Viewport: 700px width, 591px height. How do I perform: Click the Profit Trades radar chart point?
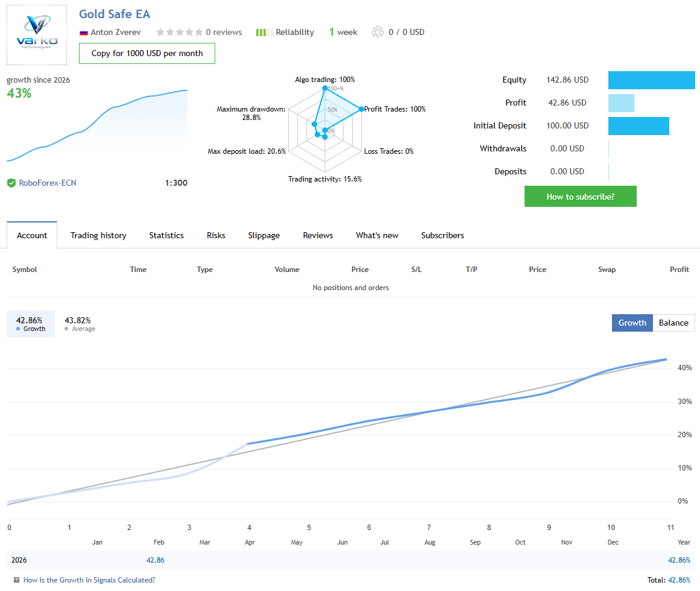coord(362,109)
